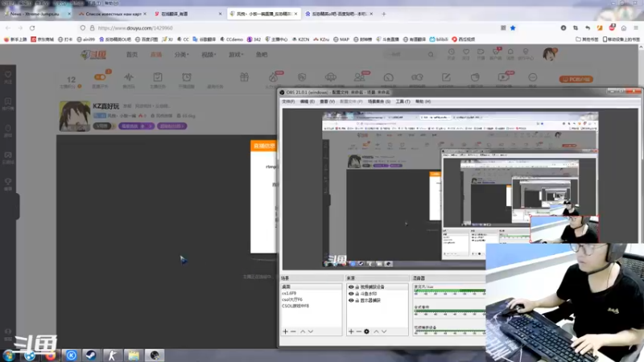Click the trophy icon in left sidebar
This screenshot has width=644, height=362.
click(8, 182)
